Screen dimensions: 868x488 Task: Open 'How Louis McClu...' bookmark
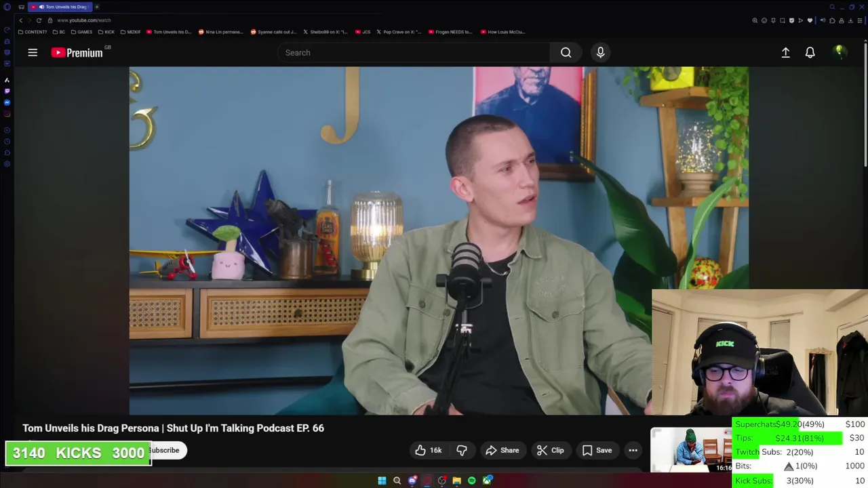502,32
